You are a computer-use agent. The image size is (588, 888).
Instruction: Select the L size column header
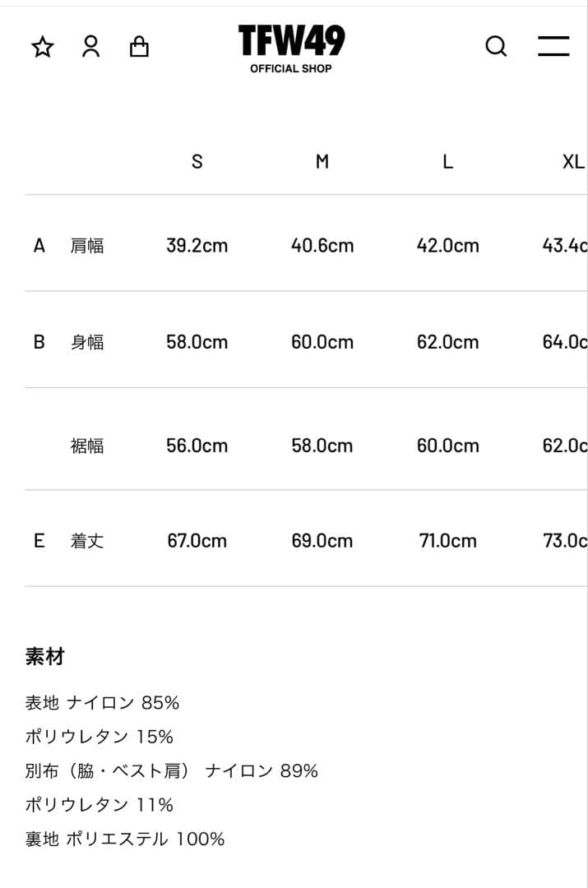[447, 162]
